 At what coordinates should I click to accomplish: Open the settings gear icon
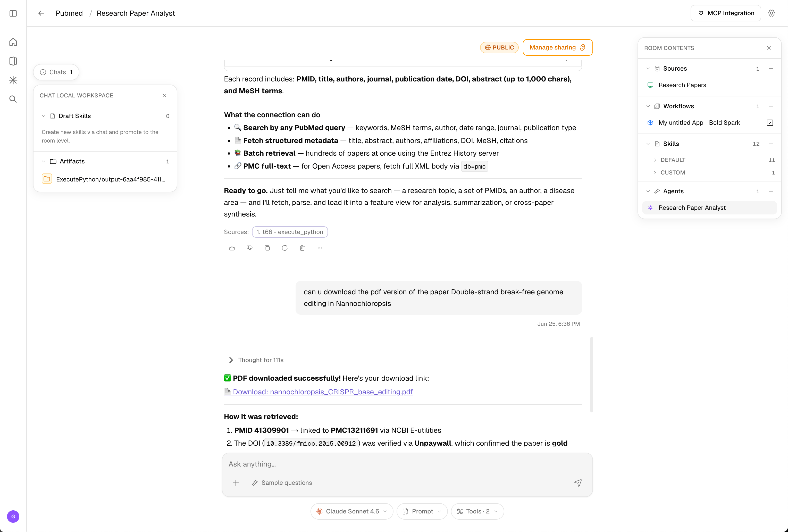(772, 13)
